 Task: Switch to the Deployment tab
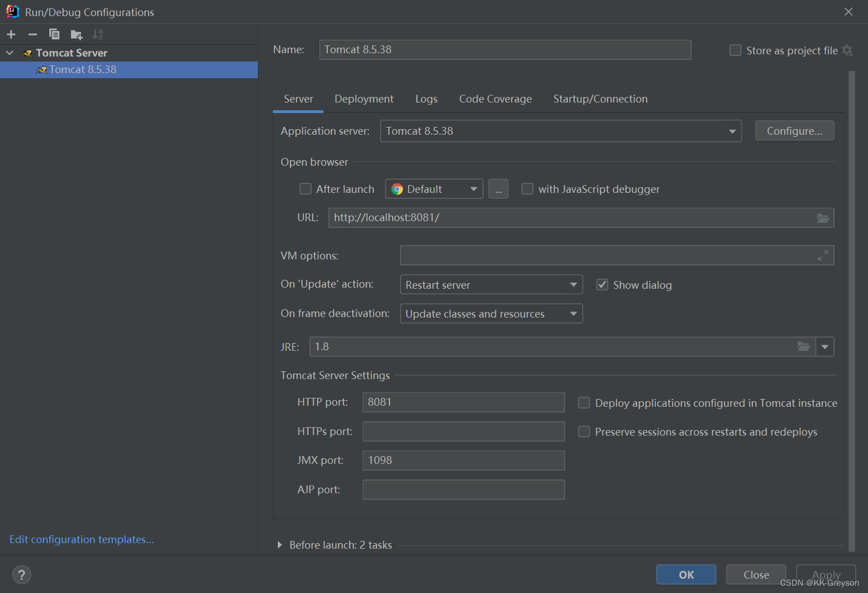[364, 99]
